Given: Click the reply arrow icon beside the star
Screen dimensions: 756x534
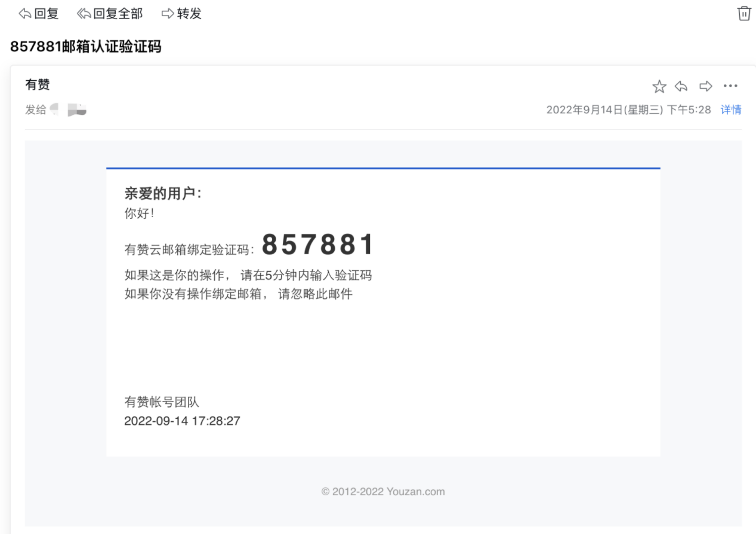Looking at the screenshot, I should pos(681,86).
